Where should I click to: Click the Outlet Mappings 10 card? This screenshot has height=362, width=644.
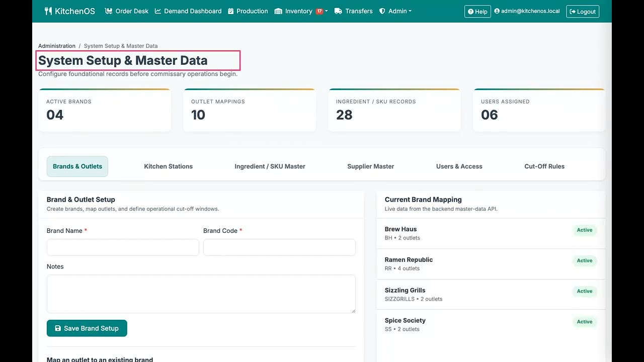(250, 110)
